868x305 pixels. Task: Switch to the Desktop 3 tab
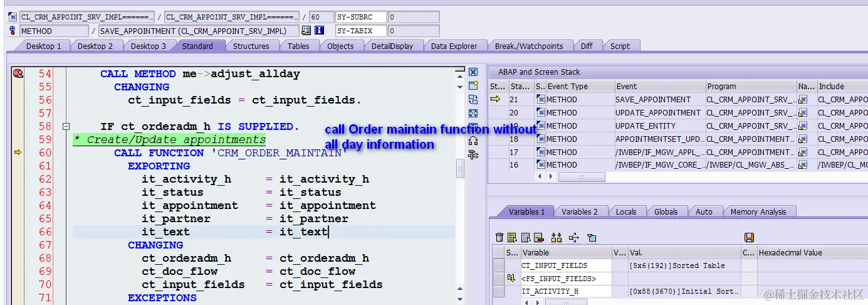148,46
